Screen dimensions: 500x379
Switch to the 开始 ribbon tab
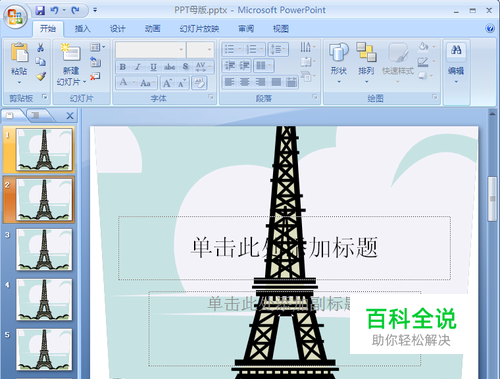48,29
